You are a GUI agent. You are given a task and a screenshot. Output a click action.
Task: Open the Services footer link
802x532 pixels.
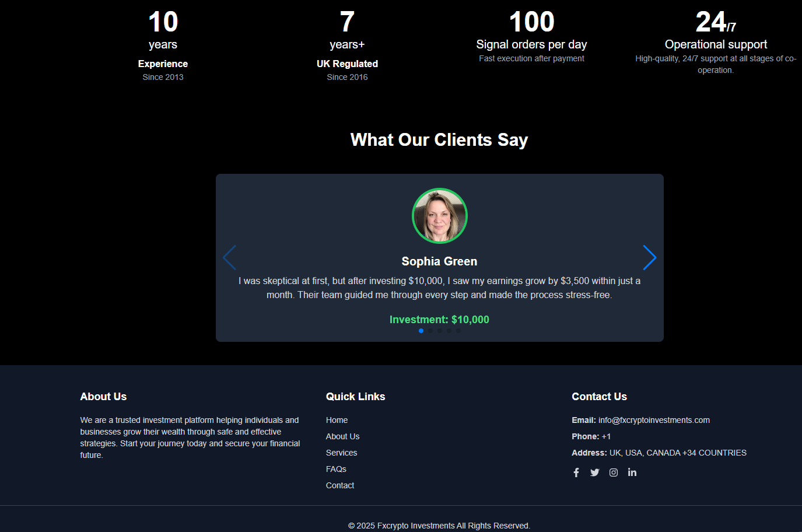341,453
